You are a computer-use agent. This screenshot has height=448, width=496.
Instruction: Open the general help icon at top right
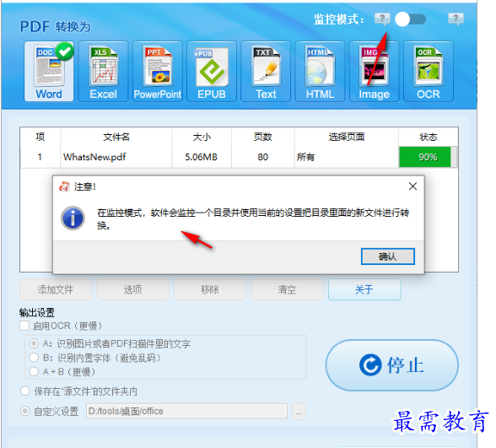coord(456,19)
